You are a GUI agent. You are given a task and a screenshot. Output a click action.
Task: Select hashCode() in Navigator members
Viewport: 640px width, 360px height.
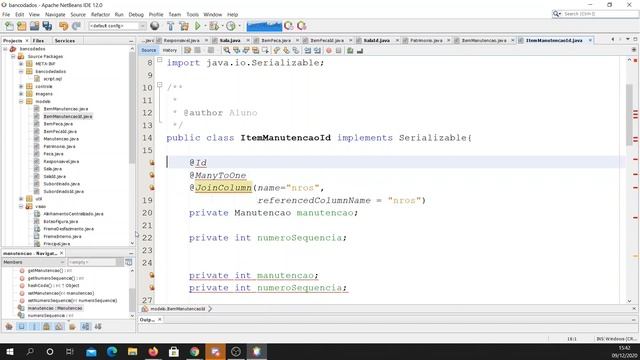point(53,286)
